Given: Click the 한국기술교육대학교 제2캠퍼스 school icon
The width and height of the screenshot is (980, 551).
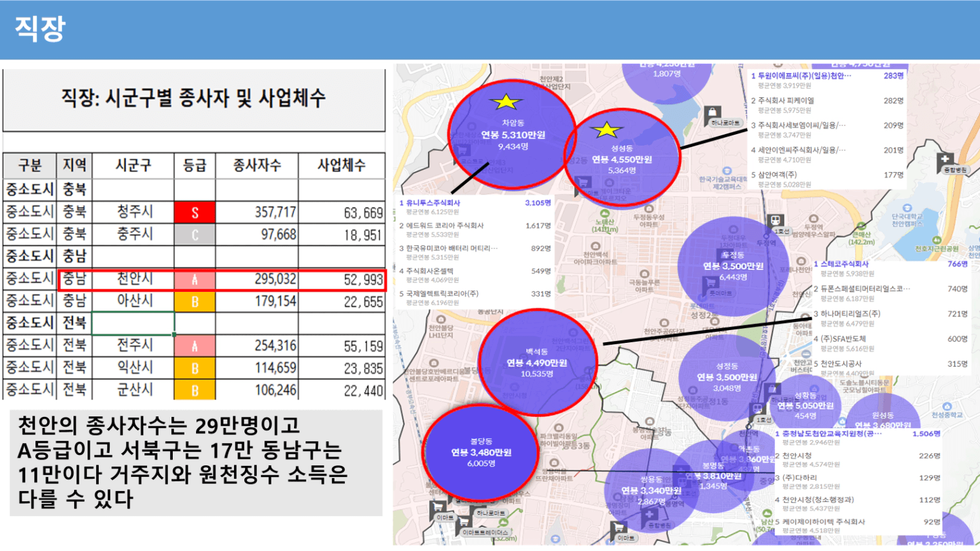Looking at the screenshot, I should pos(727,171).
